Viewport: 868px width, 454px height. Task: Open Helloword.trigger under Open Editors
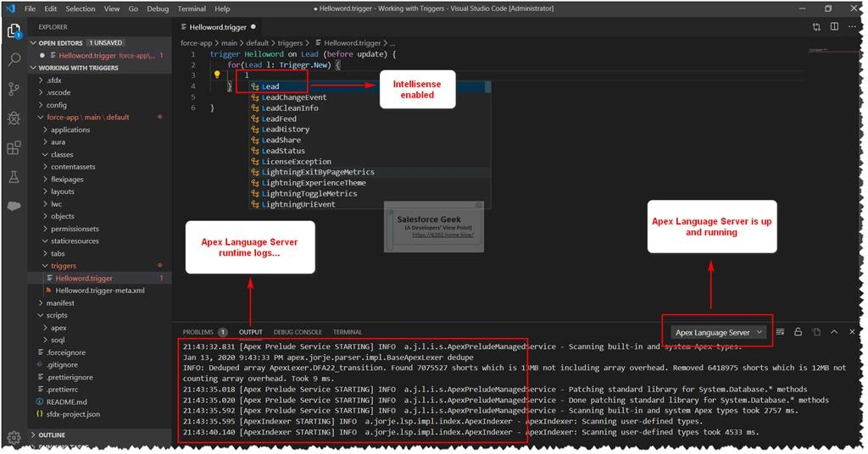(x=87, y=55)
